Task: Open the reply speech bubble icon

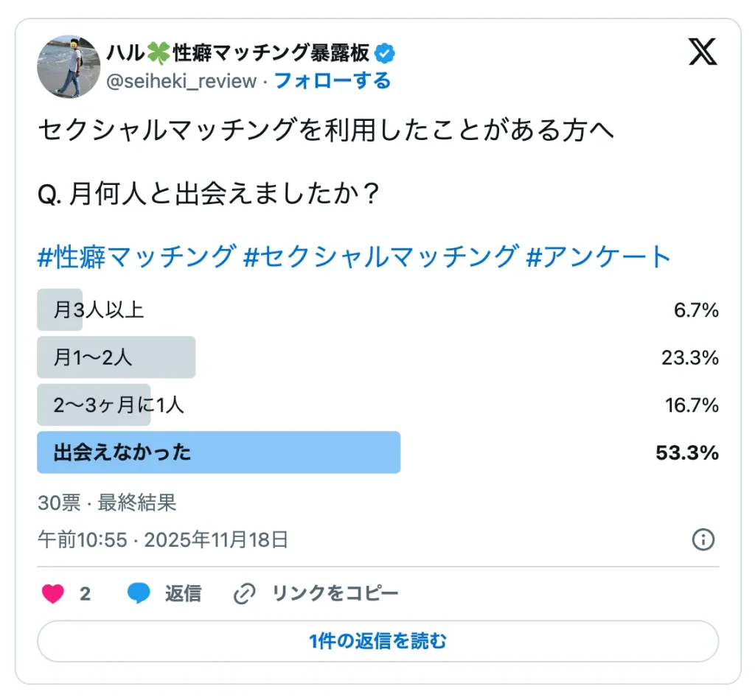Action: 137,592
